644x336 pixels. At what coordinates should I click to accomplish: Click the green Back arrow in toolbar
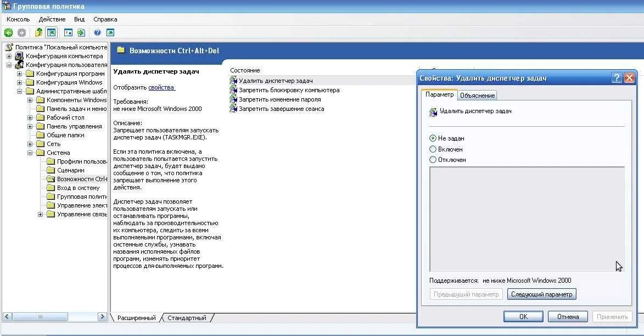tap(8, 32)
